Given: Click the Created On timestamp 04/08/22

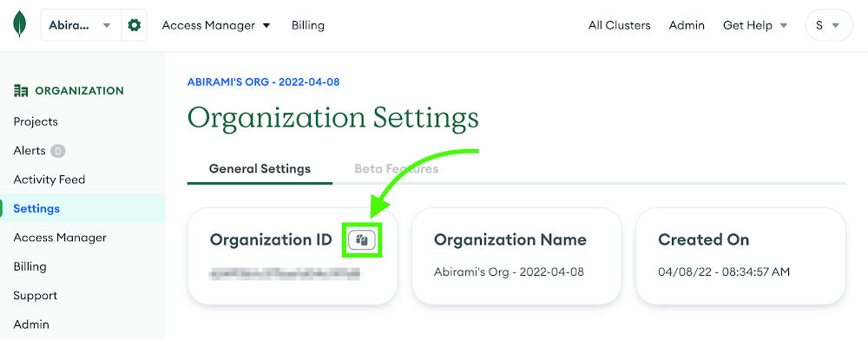Looking at the screenshot, I should (724, 272).
